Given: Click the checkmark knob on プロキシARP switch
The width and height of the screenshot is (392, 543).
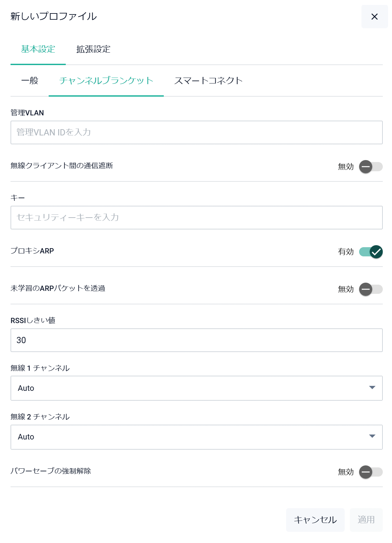Looking at the screenshot, I should tap(376, 252).
